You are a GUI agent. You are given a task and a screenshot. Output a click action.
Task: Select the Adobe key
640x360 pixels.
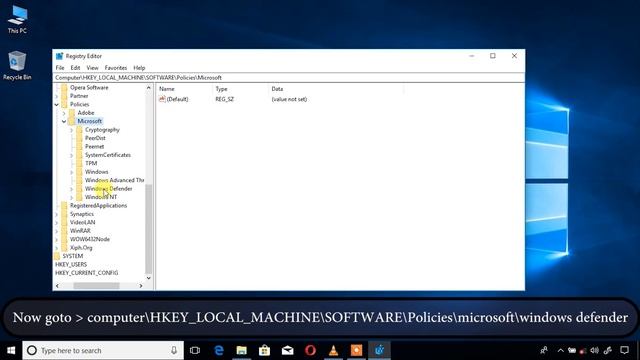point(86,113)
